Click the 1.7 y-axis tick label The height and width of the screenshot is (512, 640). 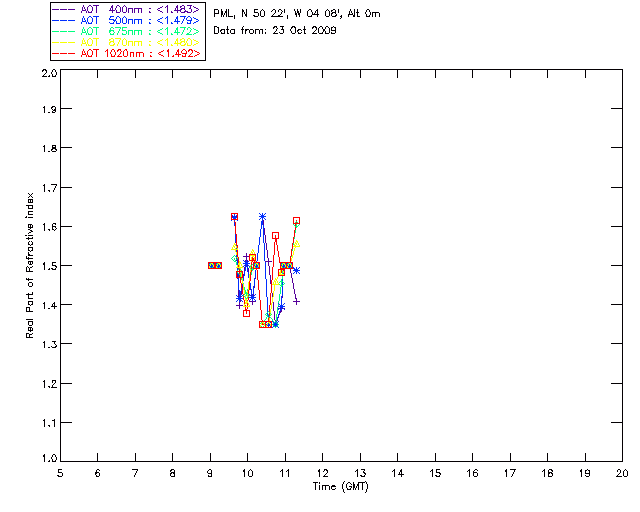pos(49,188)
